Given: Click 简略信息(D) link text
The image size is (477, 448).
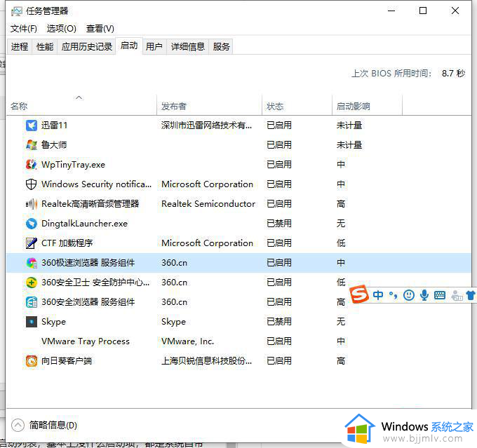Looking at the screenshot, I should click(53, 425).
